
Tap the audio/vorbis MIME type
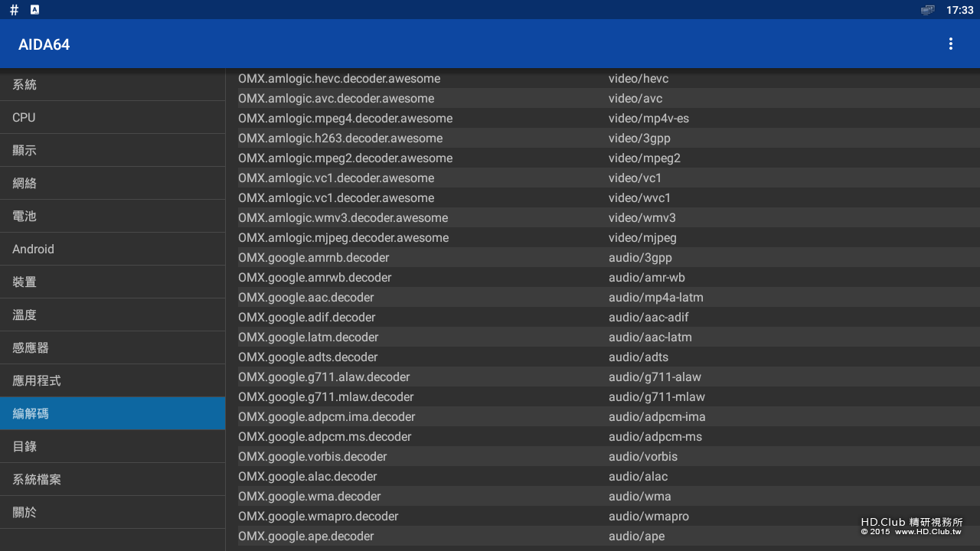pyautogui.click(x=643, y=456)
